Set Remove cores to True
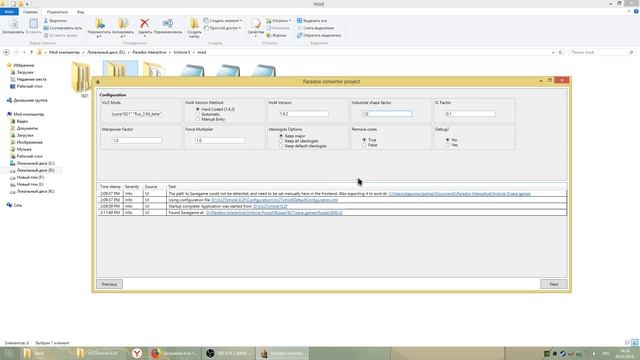This screenshot has height=360, width=640. tap(364, 140)
